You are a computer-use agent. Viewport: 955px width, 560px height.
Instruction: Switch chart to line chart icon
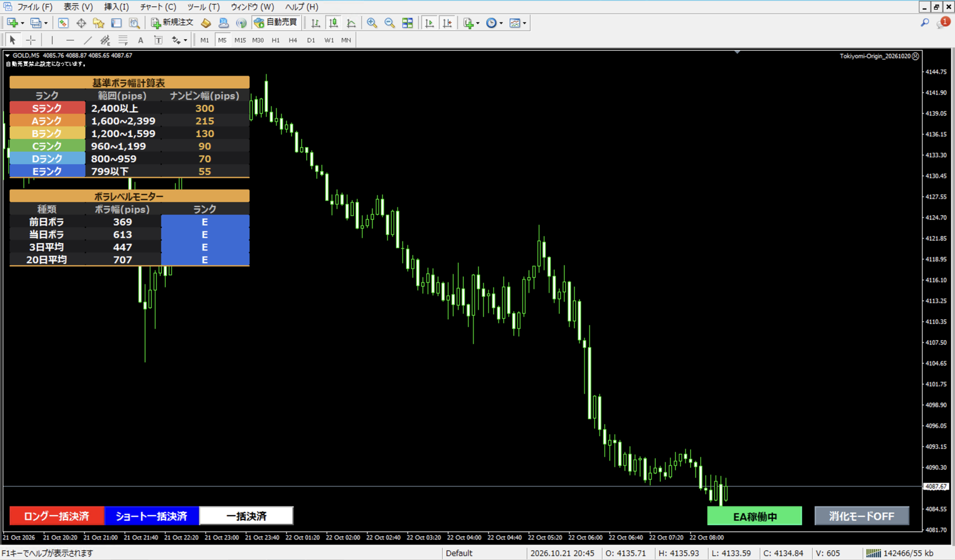(351, 23)
